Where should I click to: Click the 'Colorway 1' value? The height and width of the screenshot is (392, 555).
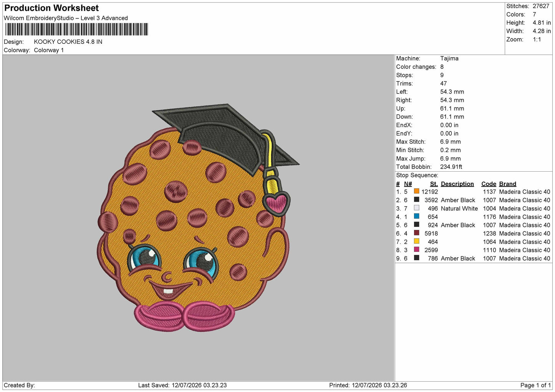tap(49, 50)
